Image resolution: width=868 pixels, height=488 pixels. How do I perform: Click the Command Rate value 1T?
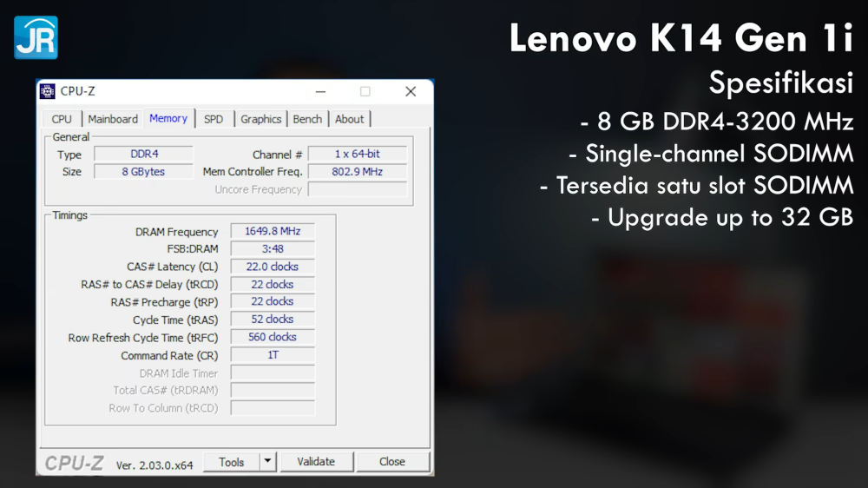tap(273, 355)
